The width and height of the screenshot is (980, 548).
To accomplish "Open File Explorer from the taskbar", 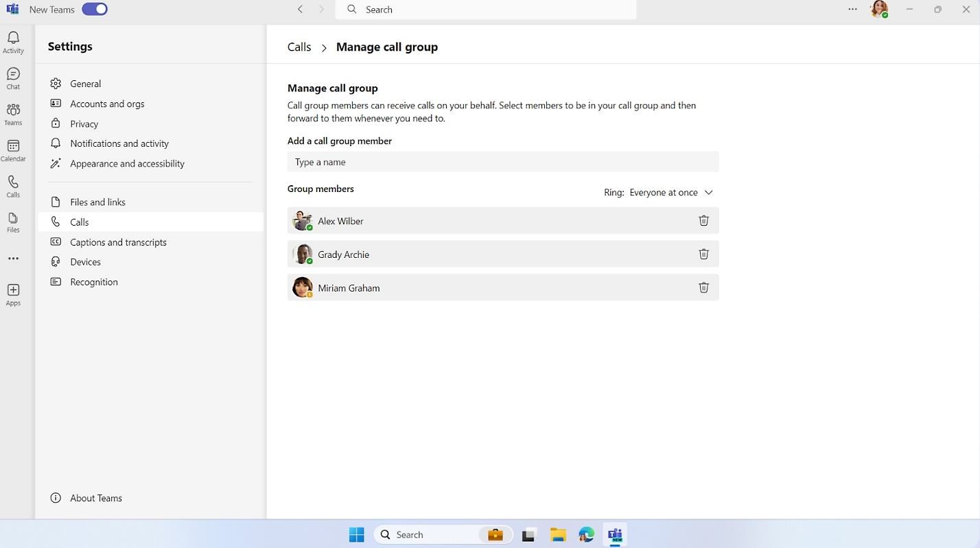I will pos(557,535).
